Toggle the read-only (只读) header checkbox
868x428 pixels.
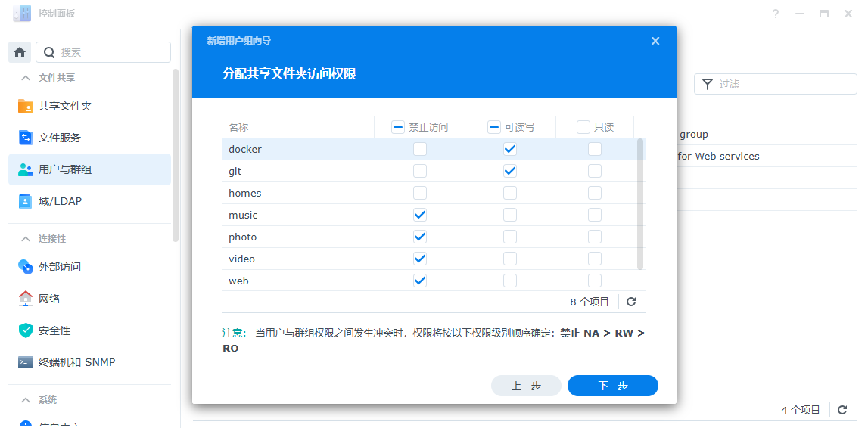[x=583, y=127]
